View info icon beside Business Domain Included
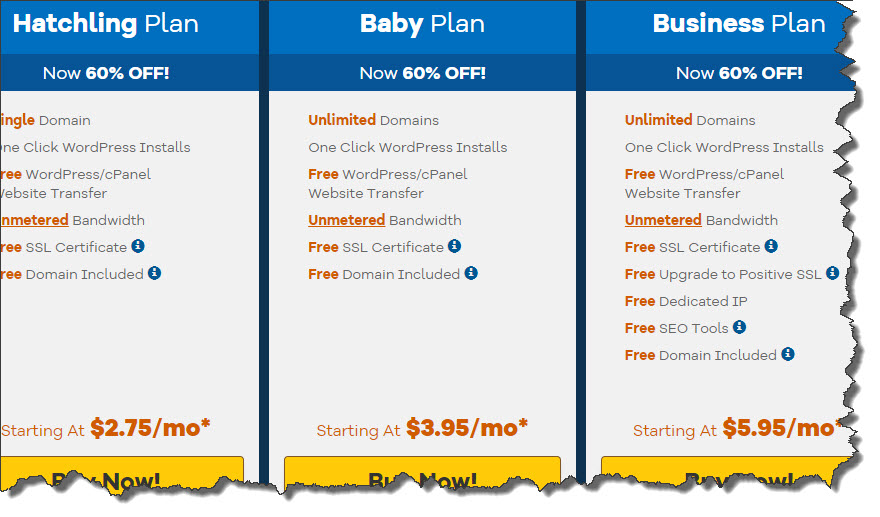The image size is (880, 517). point(788,354)
